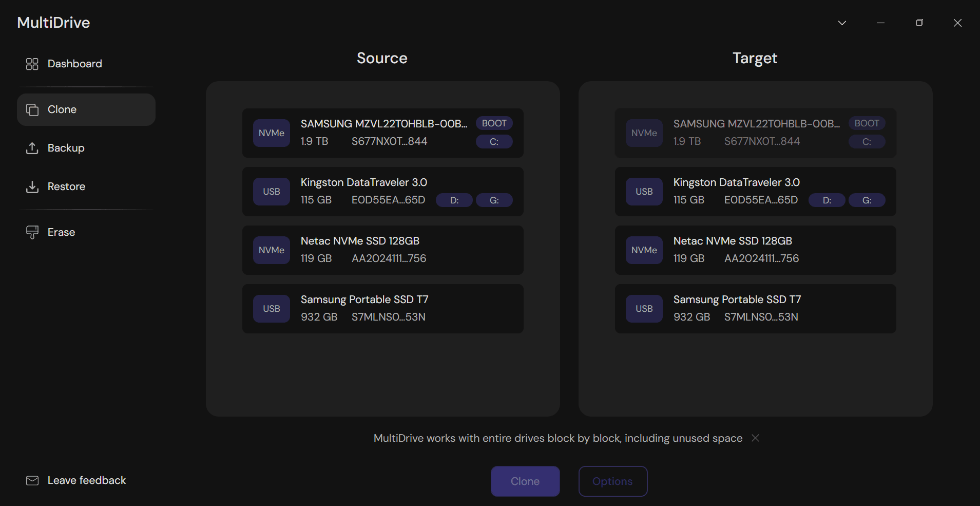The height and width of the screenshot is (506, 980).
Task: Click NVMe badge of Source Samsung MZVL drive
Action: (x=272, y=133)
